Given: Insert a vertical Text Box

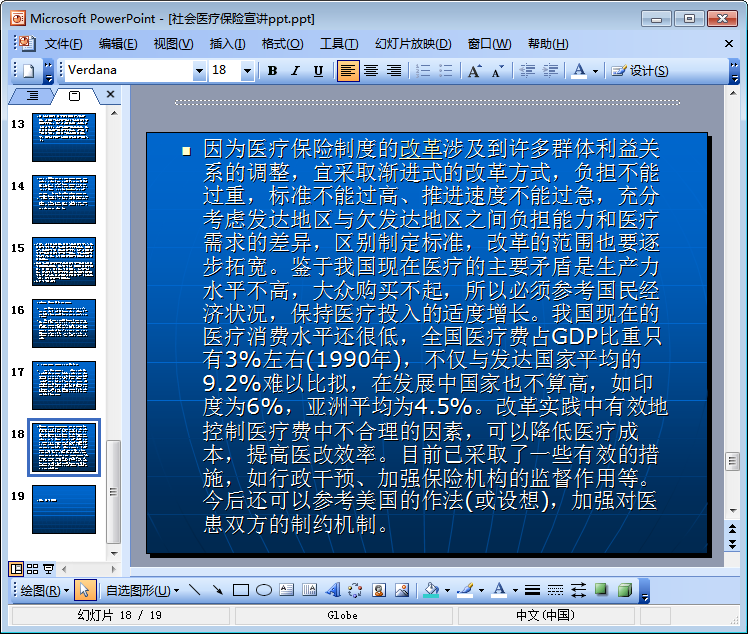Looking at the screenshot, I should (310, 591).
